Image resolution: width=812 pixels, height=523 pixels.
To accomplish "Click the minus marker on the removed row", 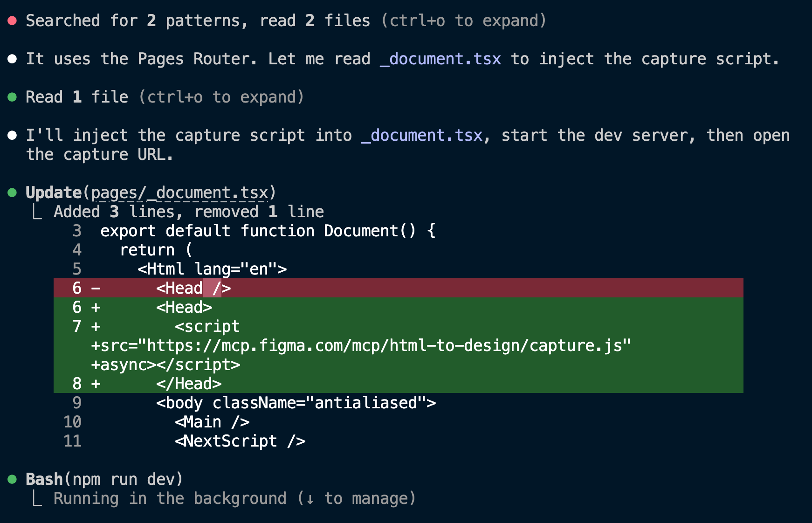I will tap(96, 289).
